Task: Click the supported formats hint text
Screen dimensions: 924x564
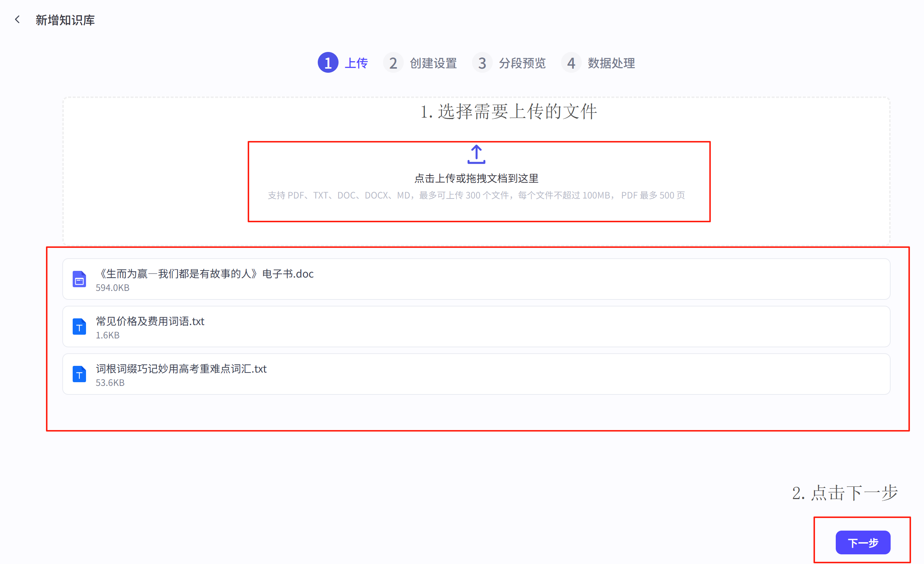Action: 476,196
